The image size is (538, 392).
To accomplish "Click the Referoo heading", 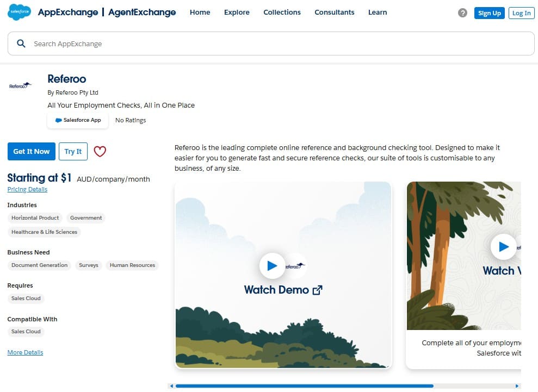I will (x=67, y=79).
